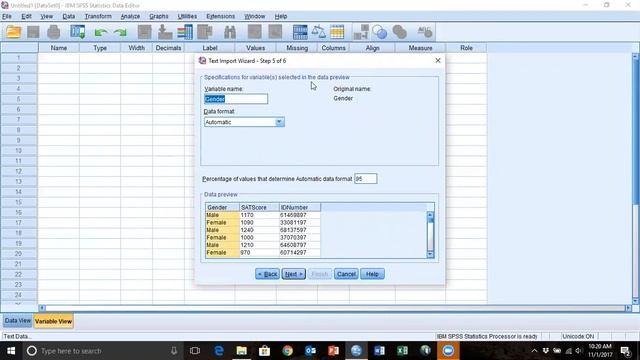The width and height of the screenshot is (640, 360).
Task: Click the Use variable sets circles icon
Action: [380, 32]
